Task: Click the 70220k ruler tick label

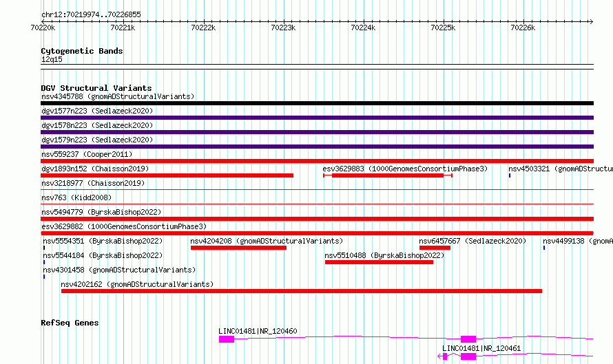Action: coord(43,28)
